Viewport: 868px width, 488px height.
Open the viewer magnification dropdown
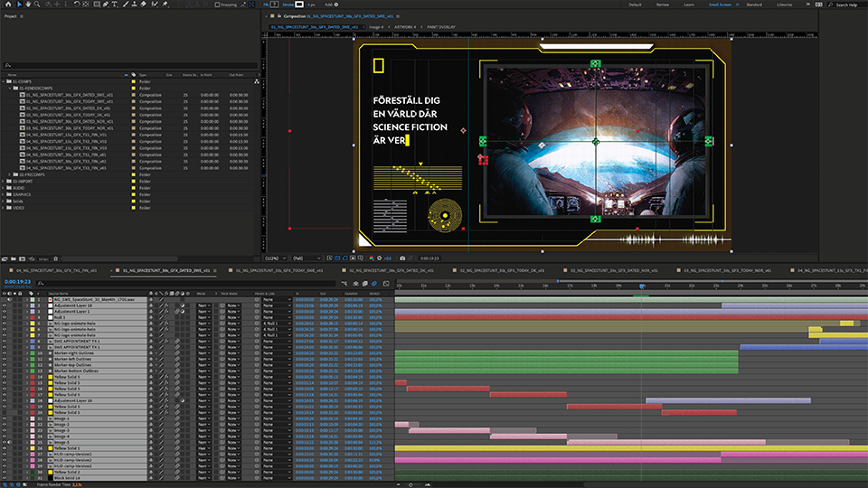tap(276, 258)
